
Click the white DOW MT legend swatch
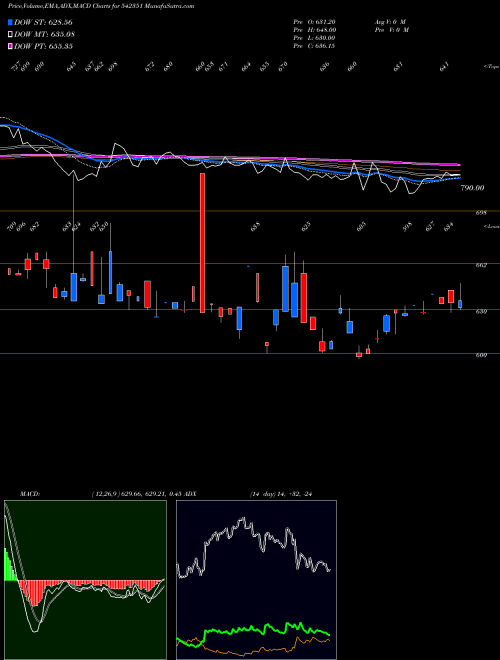10,34
